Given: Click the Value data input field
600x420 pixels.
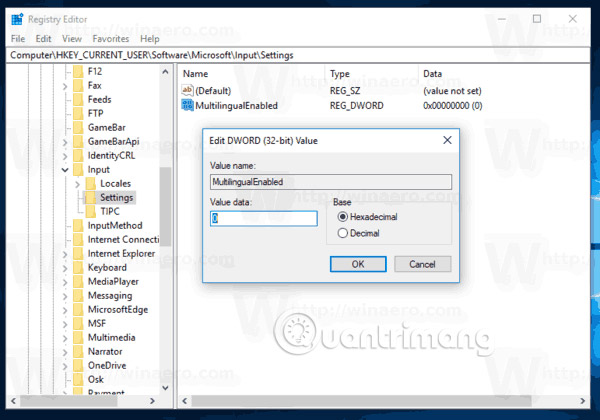Looking at the screenshot, I should 264,218.
